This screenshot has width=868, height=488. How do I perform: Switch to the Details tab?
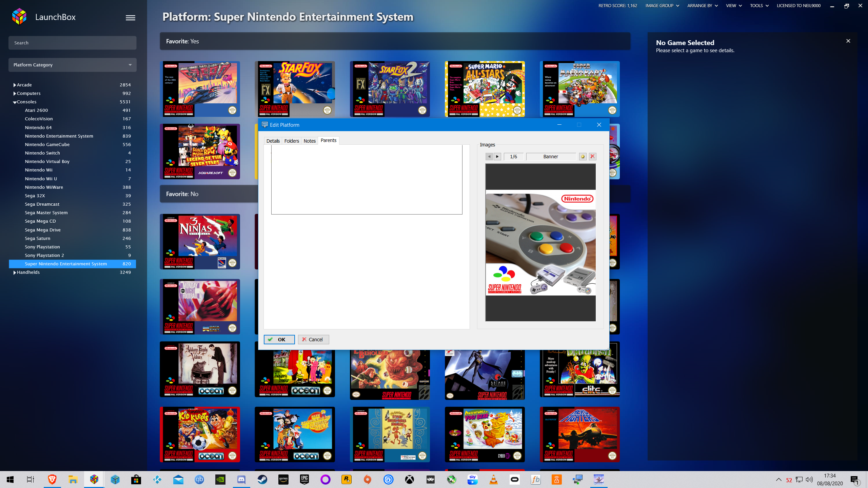[273, 141]
